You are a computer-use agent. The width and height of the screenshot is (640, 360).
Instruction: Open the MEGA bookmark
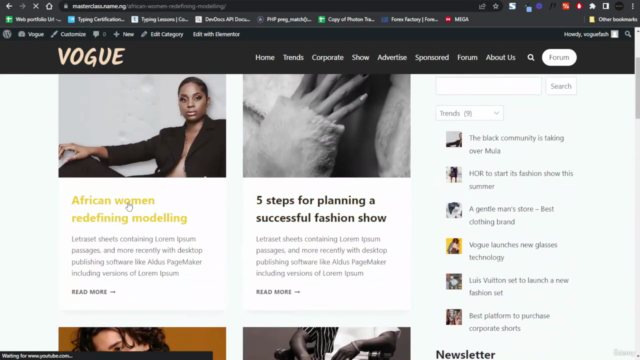pyautogui.click(x=457, y=19)
